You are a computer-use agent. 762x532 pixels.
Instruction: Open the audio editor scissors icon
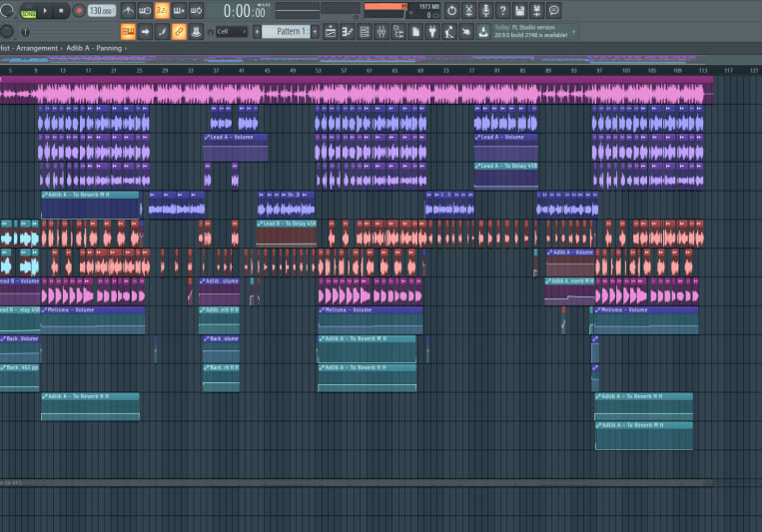[x=469, y=10]
